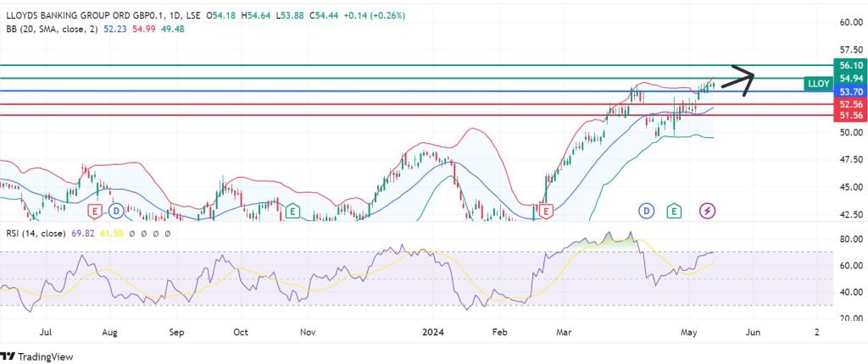Click the open value O54.18
Image resolution: width=868 pixels, height=364 pixels.
click(x=221, y=16)
